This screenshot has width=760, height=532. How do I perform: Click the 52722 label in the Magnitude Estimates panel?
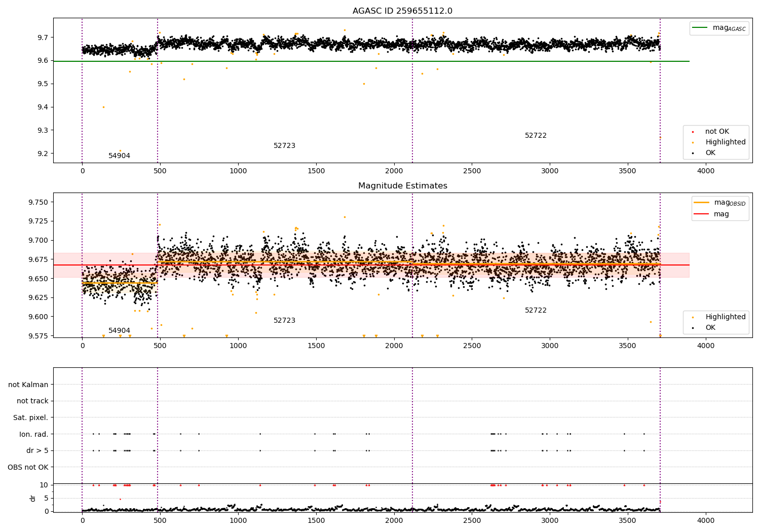point(536,311)
